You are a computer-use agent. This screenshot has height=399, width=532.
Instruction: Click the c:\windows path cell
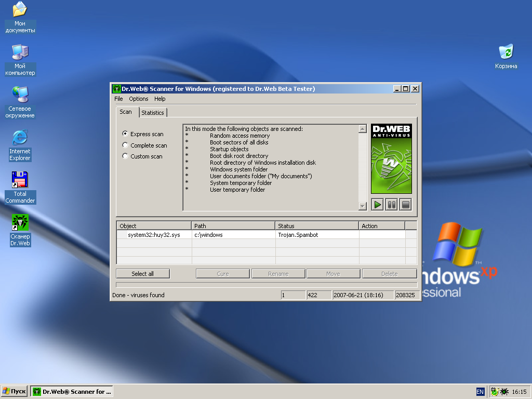[233, 235]
